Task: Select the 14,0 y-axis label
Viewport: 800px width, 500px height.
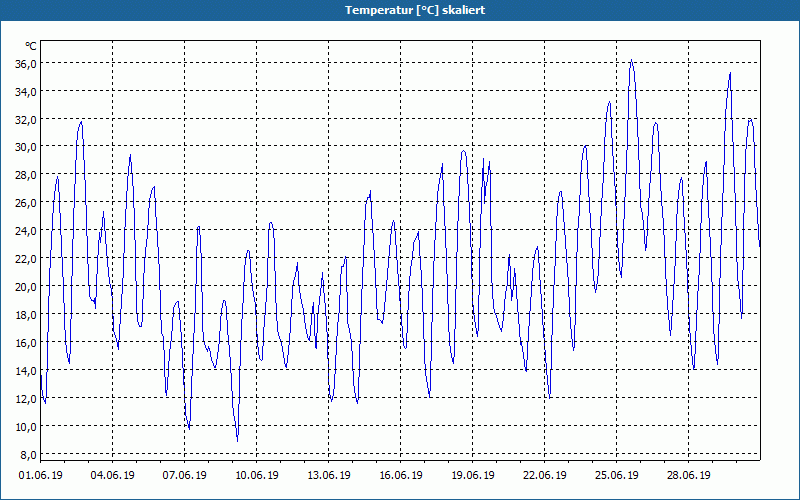Action: [26, 371]
